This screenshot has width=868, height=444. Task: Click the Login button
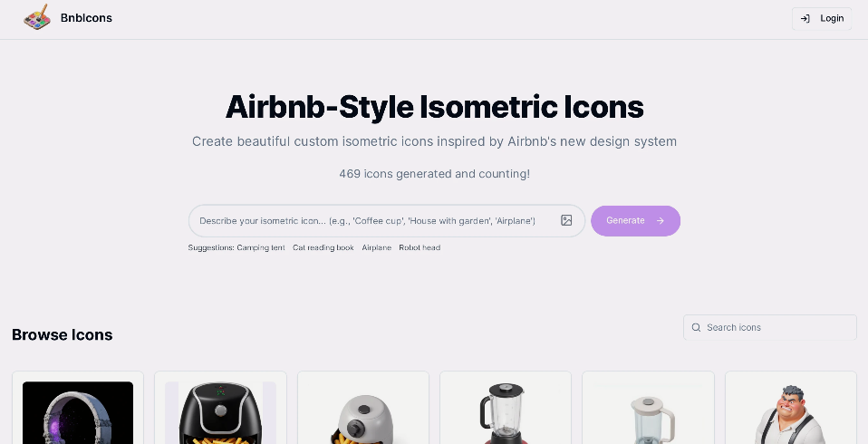822,18
